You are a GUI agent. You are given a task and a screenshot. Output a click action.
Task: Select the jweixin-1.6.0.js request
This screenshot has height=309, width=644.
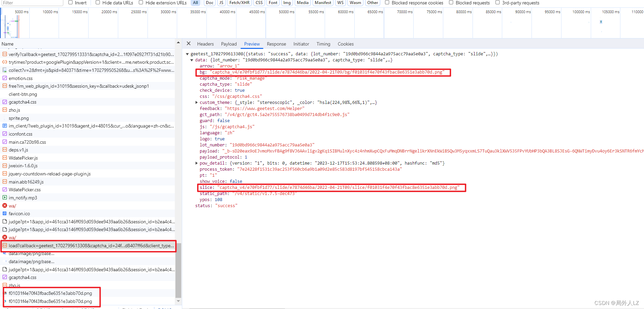(x=88, y=166)
